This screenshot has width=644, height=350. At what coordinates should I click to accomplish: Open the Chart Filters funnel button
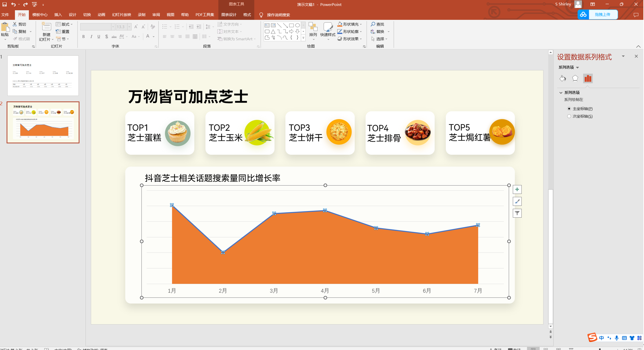(x=517, y=213)
